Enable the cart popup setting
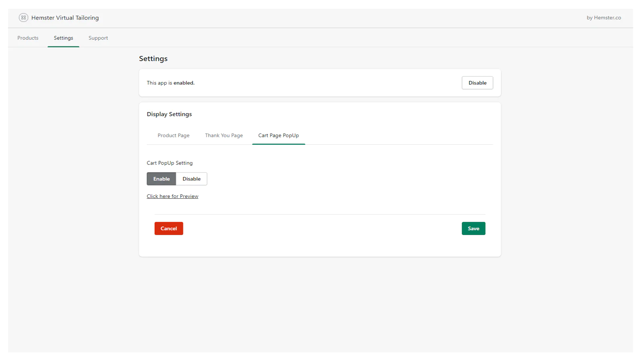 coord(161,179)
